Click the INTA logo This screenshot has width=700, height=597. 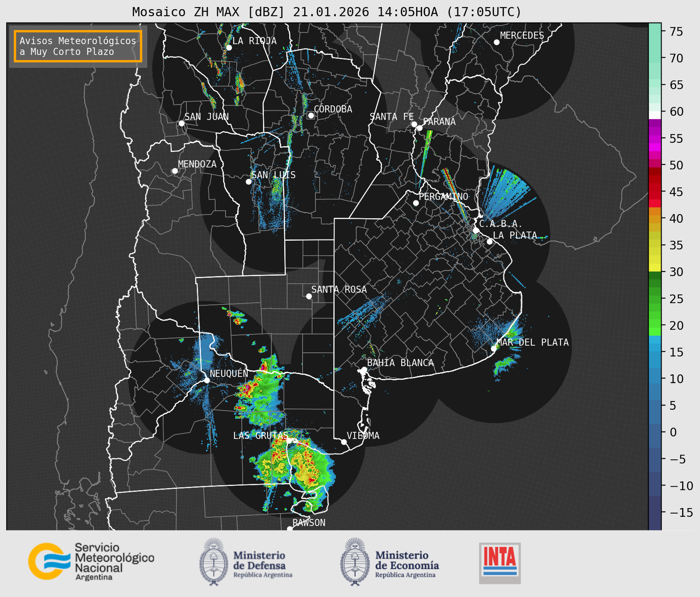(500, 563)
